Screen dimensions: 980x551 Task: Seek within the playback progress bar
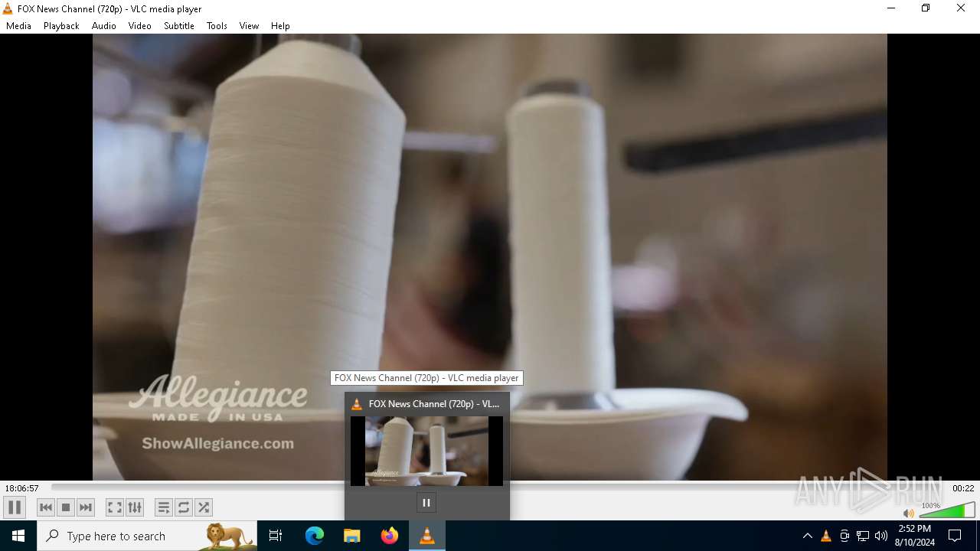(499, 487)
